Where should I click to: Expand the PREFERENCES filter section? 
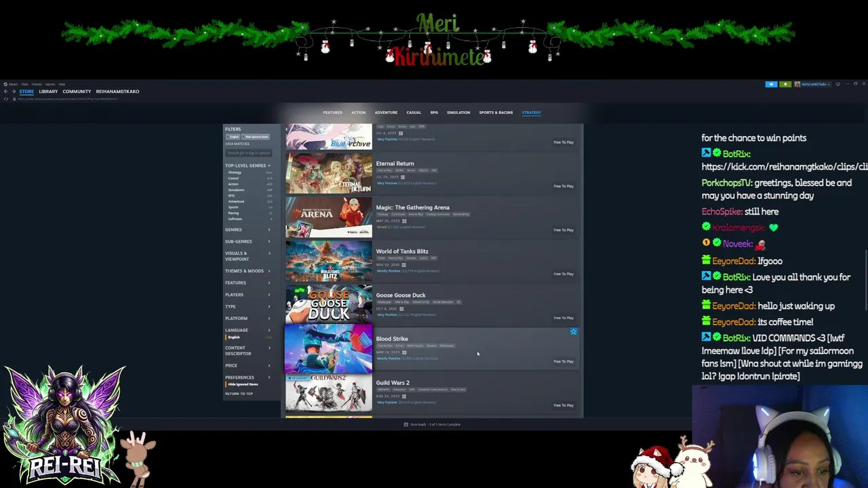[248, 378]
